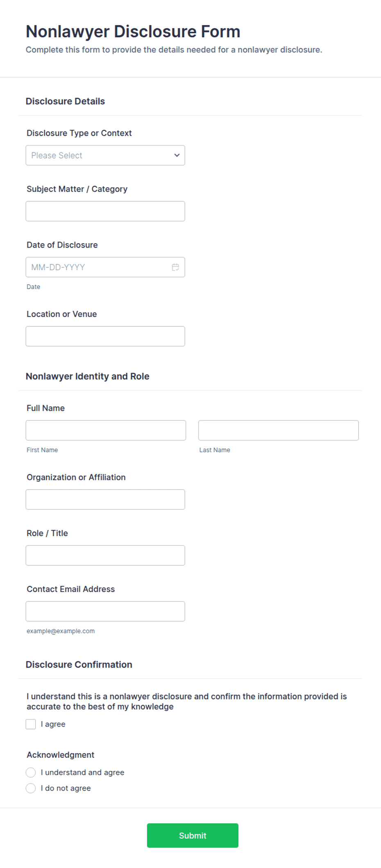Click the Last Name input box

[279, 431]
